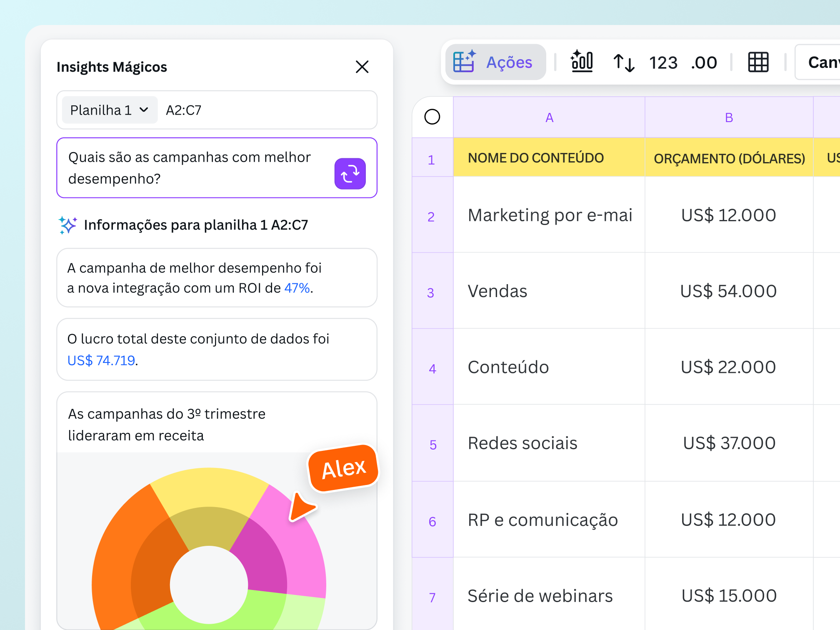Screen dimensions: 840x630
Task: Open the Ações magic actions button
Action: click(x=495, y=62)
